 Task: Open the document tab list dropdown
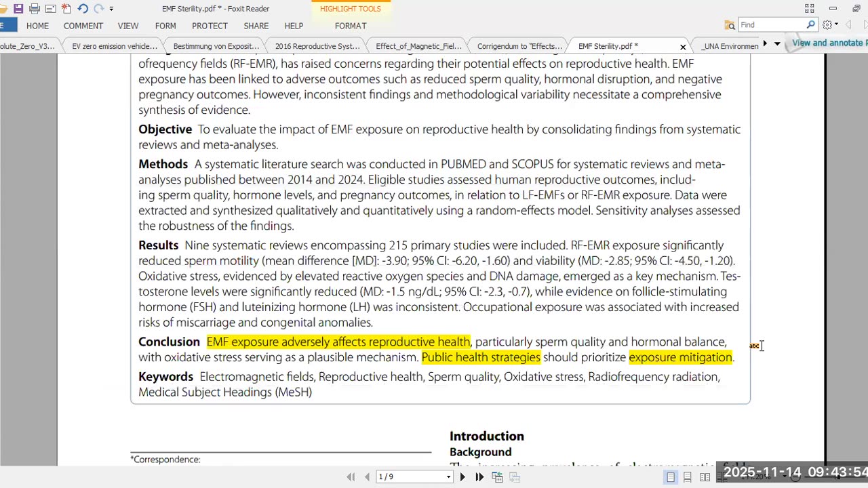[x=777, y=44]
